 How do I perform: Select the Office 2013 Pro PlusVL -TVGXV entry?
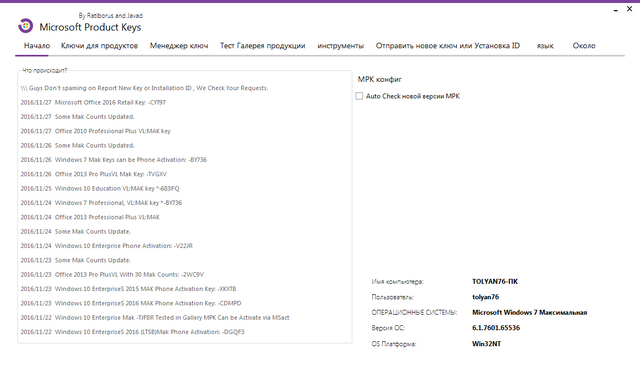(94, 174)
